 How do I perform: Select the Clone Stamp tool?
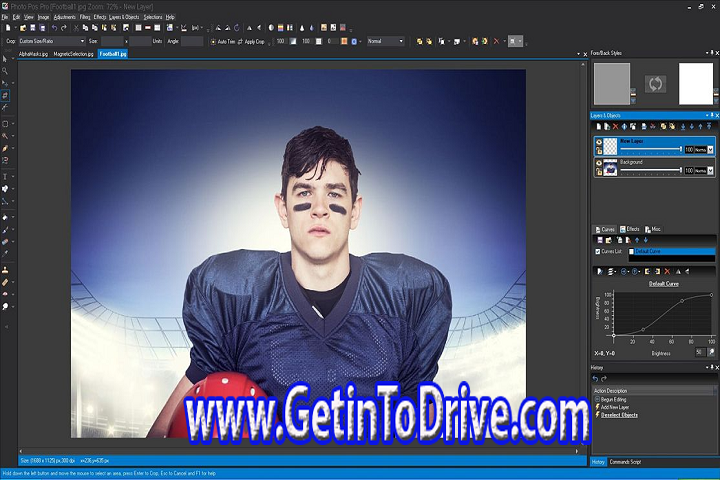tap(5, 270)
